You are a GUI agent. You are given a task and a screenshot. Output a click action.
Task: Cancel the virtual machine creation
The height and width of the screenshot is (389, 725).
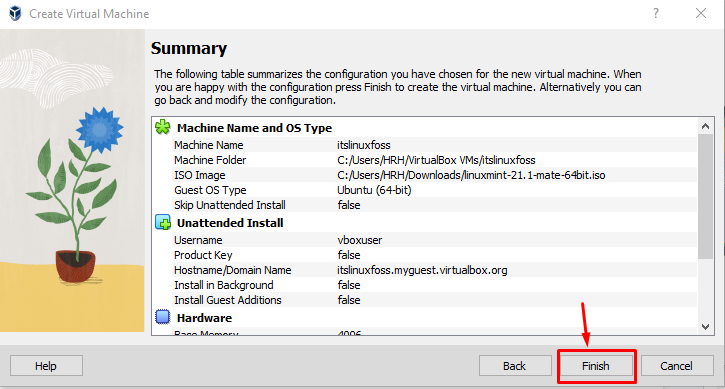[x=676, y=366]
